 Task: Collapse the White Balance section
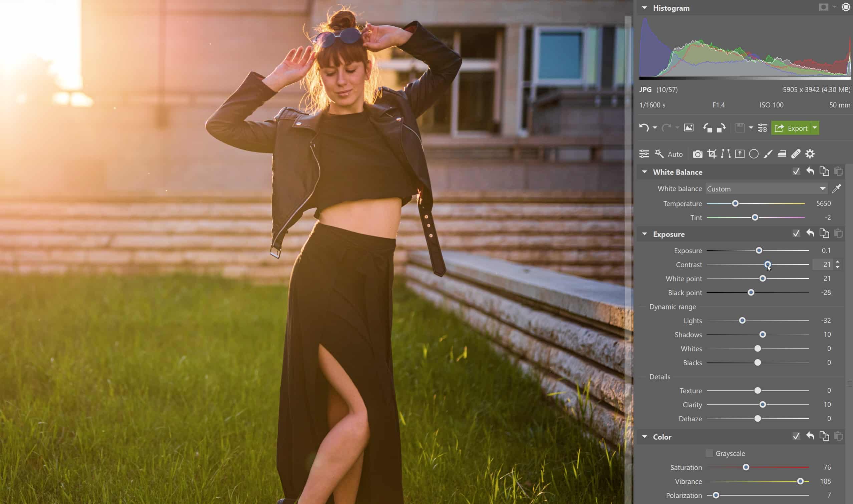click(644, 172)
